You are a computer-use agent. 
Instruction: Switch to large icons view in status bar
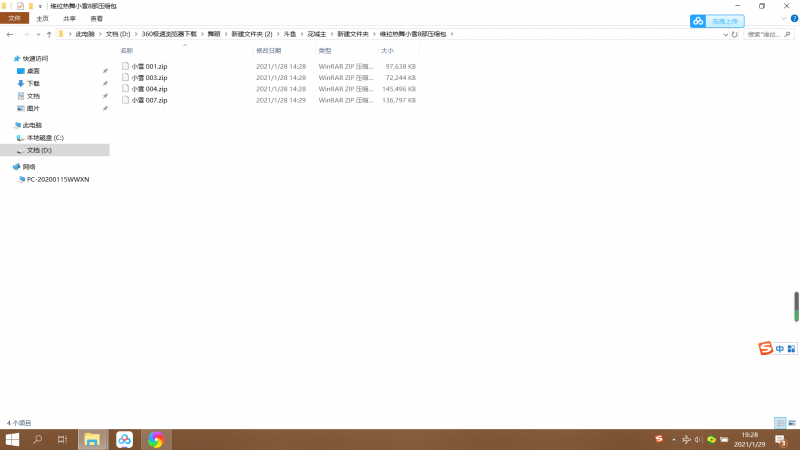point(792,423)
